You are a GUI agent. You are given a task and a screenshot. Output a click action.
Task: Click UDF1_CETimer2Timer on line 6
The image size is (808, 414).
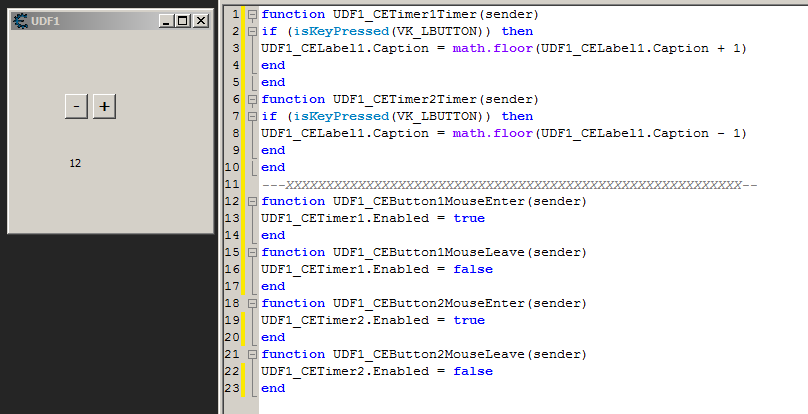pos(405,100)
